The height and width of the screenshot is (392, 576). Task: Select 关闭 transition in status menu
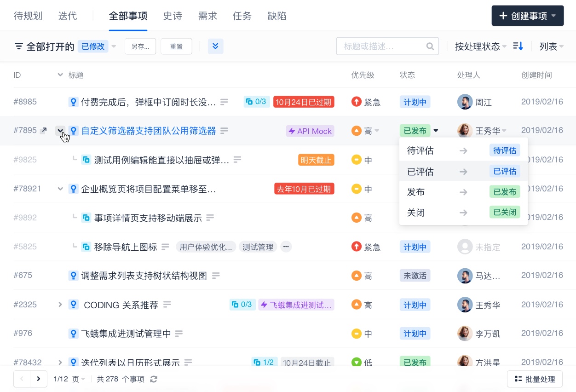[x=464, y=213]
